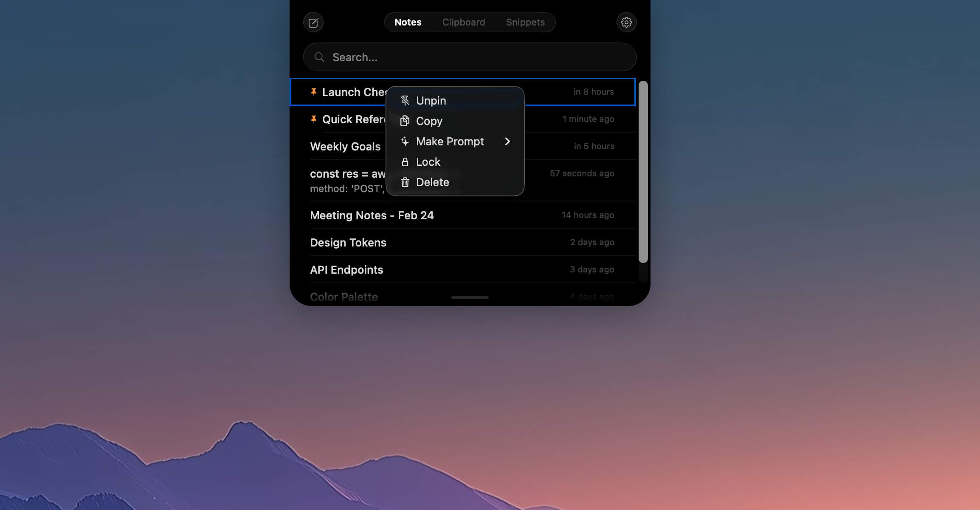Click the crossed-pin icon next to Unpin
Image resolution: width=980 pixels, height=510 pixels.
tap(405, 101)
